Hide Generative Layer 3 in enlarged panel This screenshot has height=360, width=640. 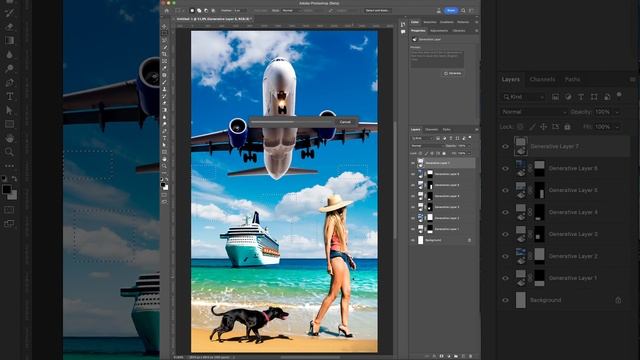pos(505,234)
